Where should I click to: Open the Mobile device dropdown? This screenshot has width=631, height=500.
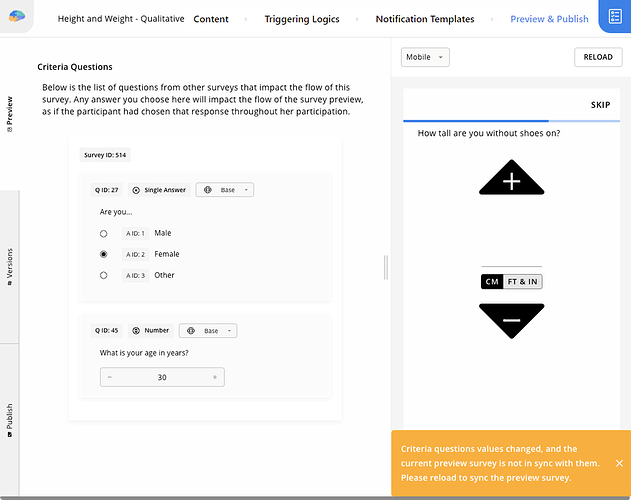[x=425, y=57]
